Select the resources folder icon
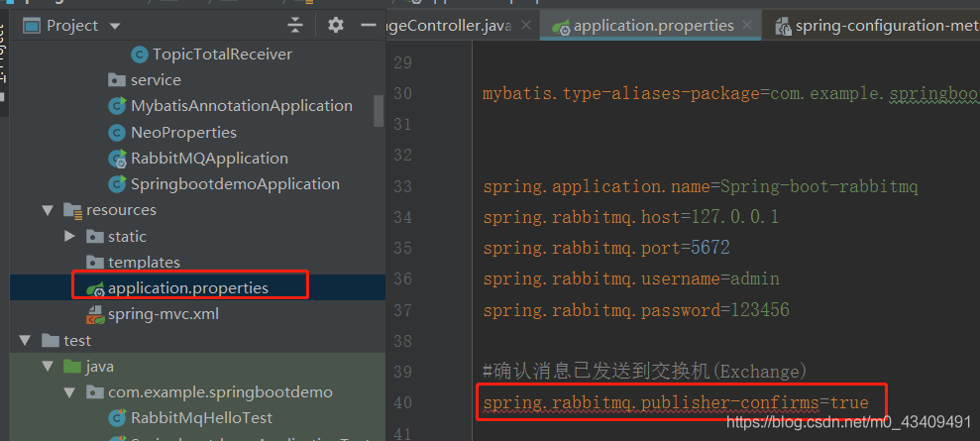980x441 pixels. [73, 210]
